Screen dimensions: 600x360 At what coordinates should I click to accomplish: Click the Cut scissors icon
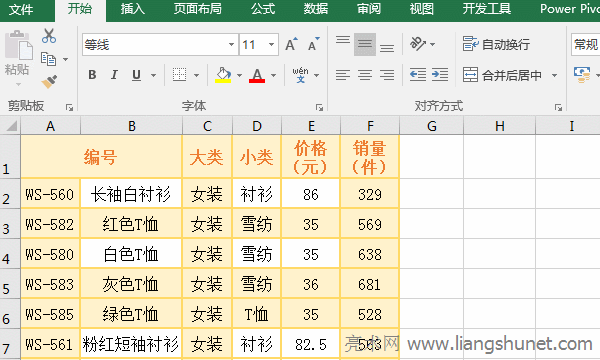pos(49,36)
